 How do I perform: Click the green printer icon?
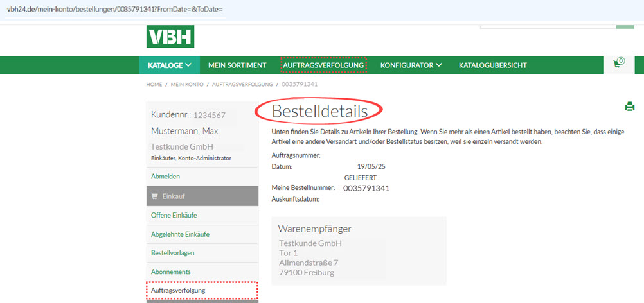pyautogui.click(x=630, y=107)
